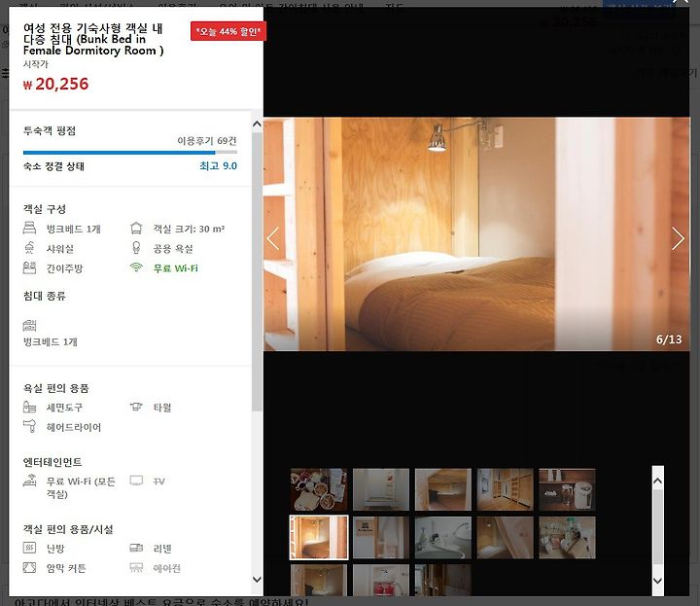Click the room title Bunk Bed in Female Dormitory
This screenshot has width=700, height=606.
point(93,39)
